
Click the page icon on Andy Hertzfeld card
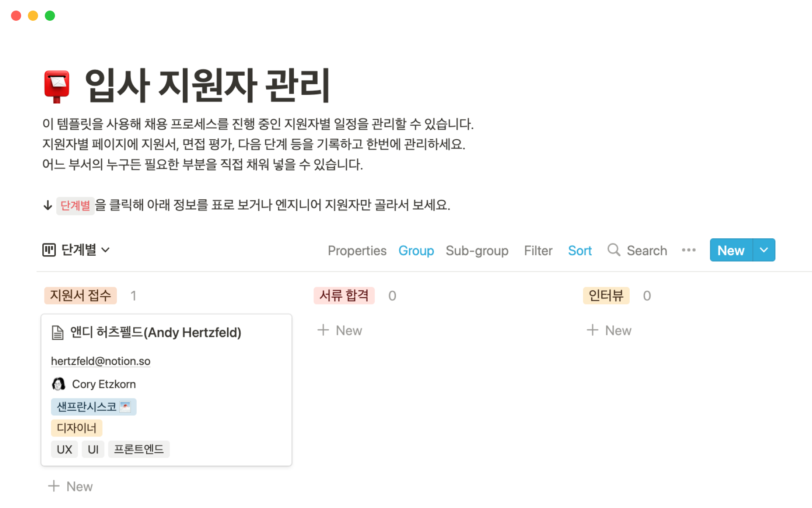point(58,333)
